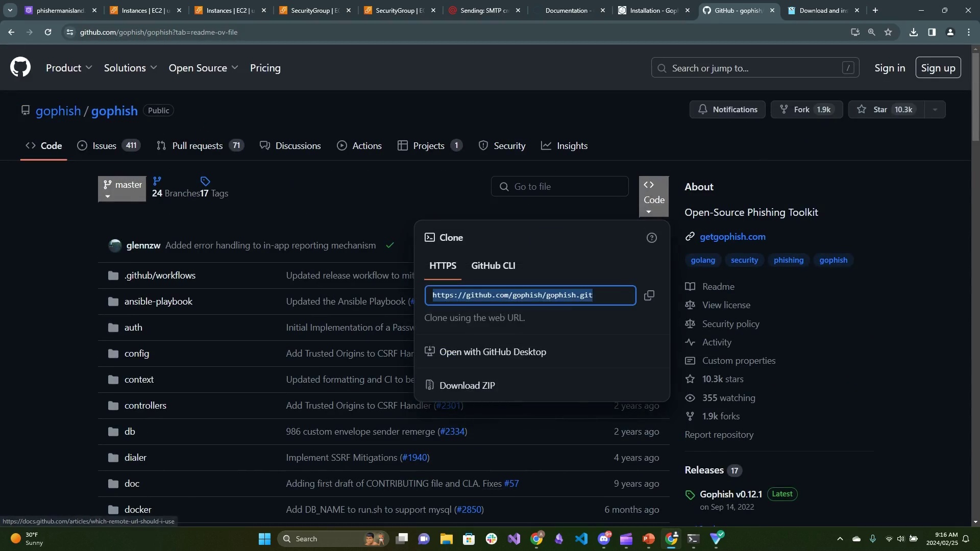Open Chrome three-dot menu

coord(969,32)
